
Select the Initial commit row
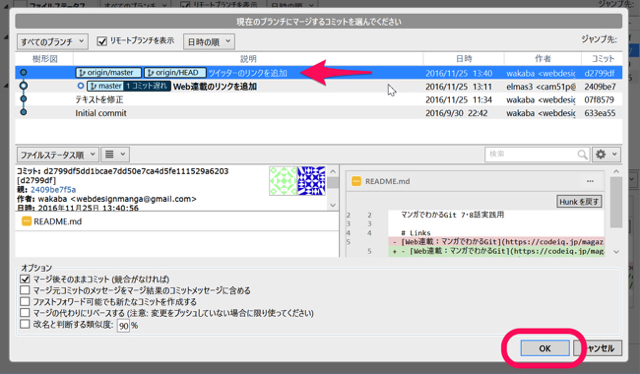coord(319,113)
